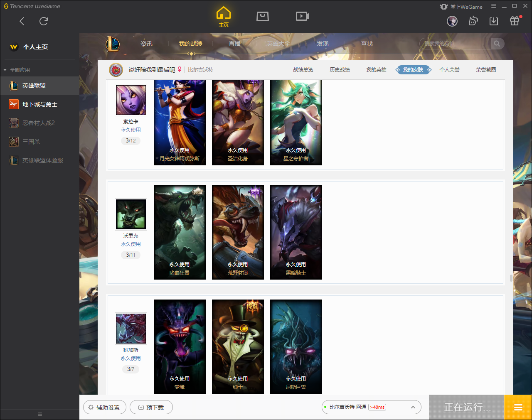Open the 发现 tab
The image size is (532, 420).
click(x=323, y=44)
